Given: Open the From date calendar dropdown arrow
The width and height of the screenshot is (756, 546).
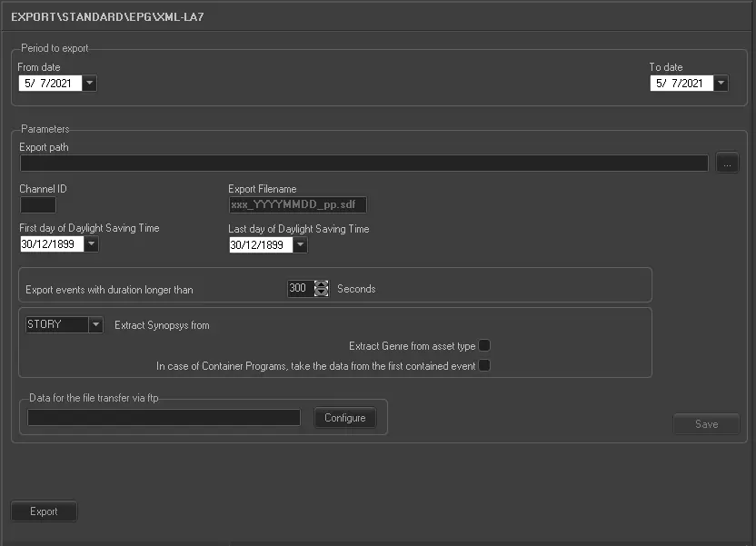Looking at the screenshot, I should [x=89, y=84].
